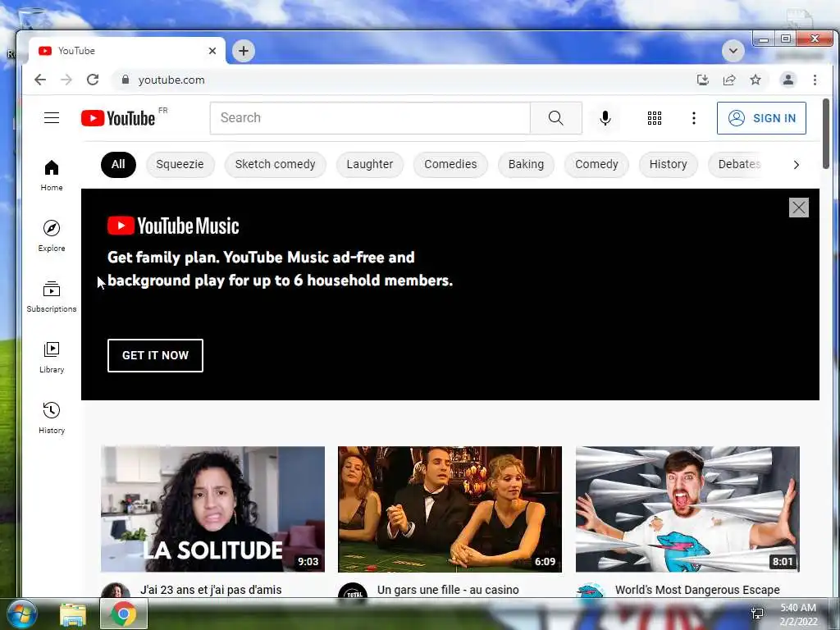Click the YouTube logo
The image size is (840, 630).
coord(119,118)
